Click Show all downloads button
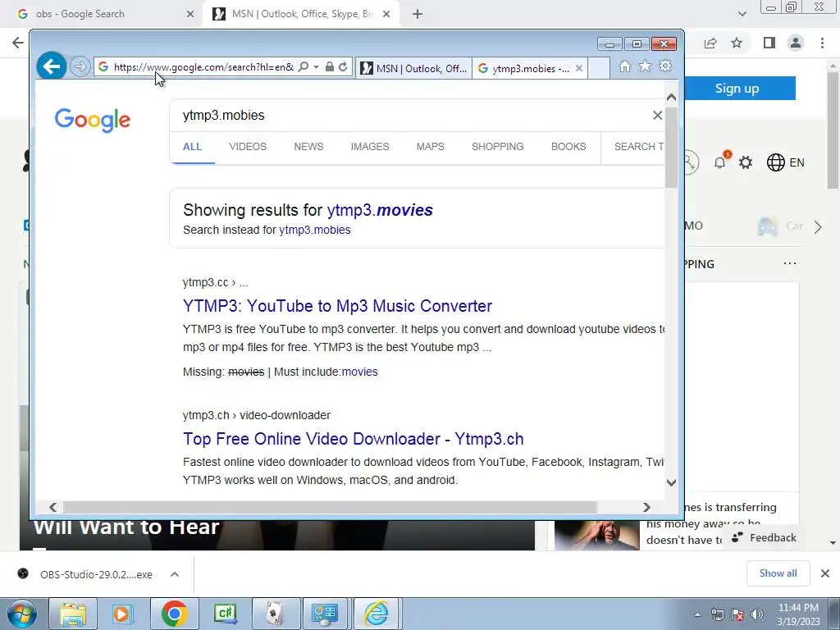840x630 pixels. [778, 573]
